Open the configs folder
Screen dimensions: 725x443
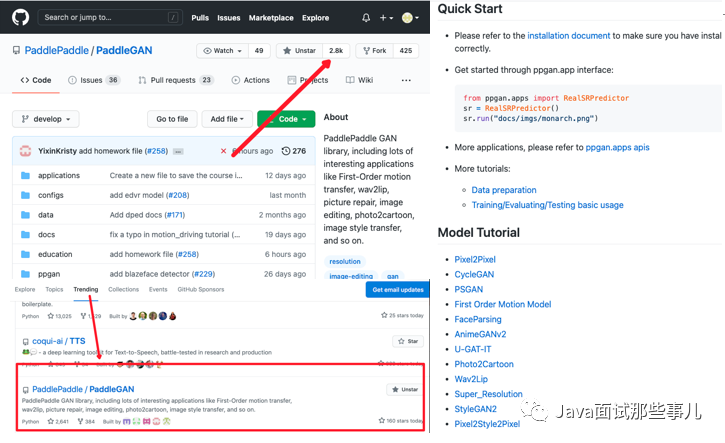coord(50,195)
